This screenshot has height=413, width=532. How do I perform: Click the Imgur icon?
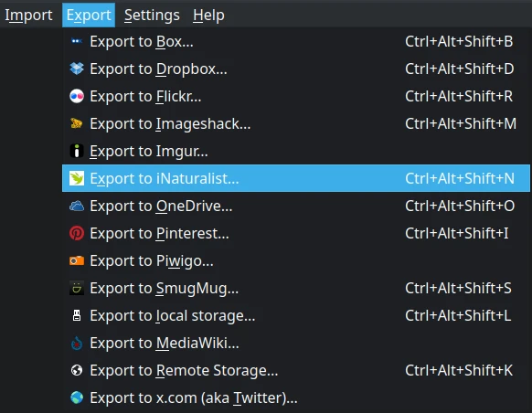[77, 151]
